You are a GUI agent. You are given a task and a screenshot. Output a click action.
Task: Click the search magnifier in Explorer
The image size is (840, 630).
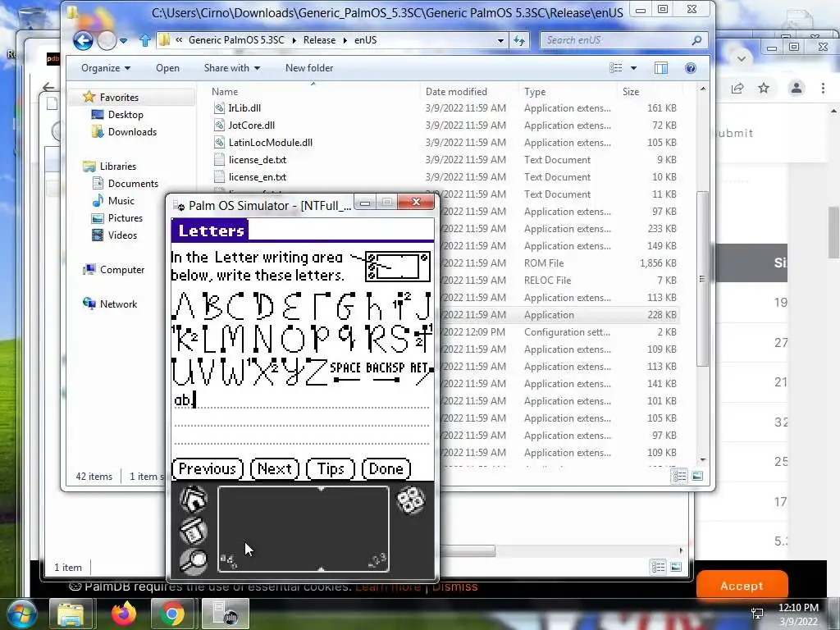[x=696, y=40]
